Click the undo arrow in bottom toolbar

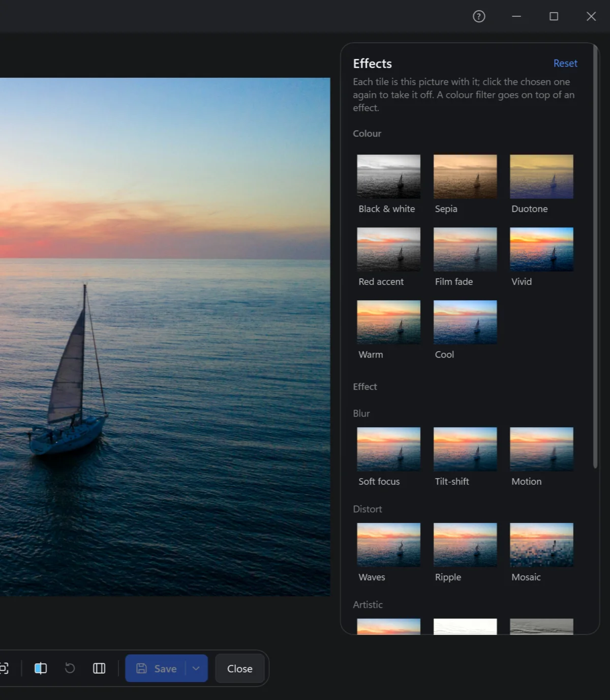70,668
